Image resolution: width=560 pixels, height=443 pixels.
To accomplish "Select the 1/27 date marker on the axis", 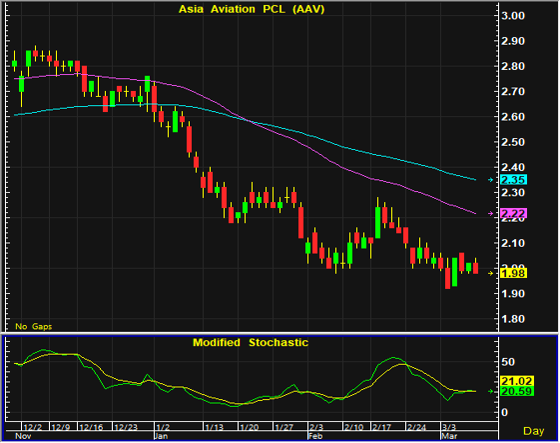I will pos(284,427).
